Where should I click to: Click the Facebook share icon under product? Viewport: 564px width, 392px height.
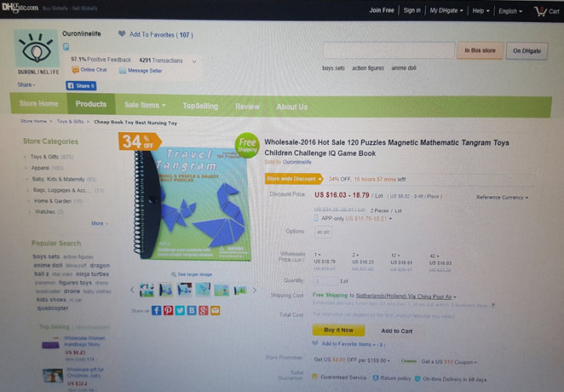pos(156,310)
